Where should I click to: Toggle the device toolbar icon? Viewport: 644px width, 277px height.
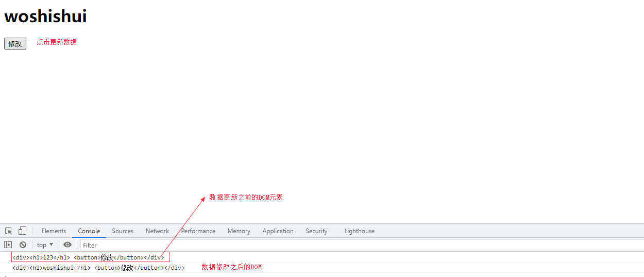(22, 231)
